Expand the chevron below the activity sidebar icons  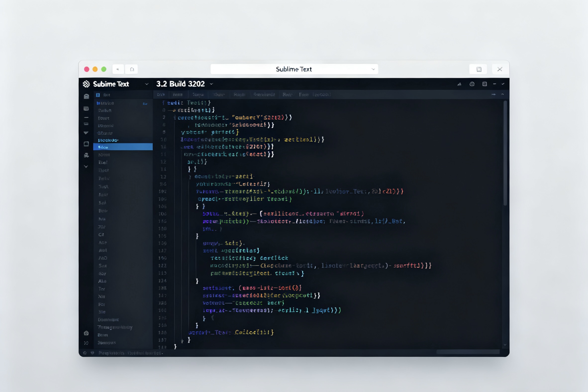(x=86, y=166)
